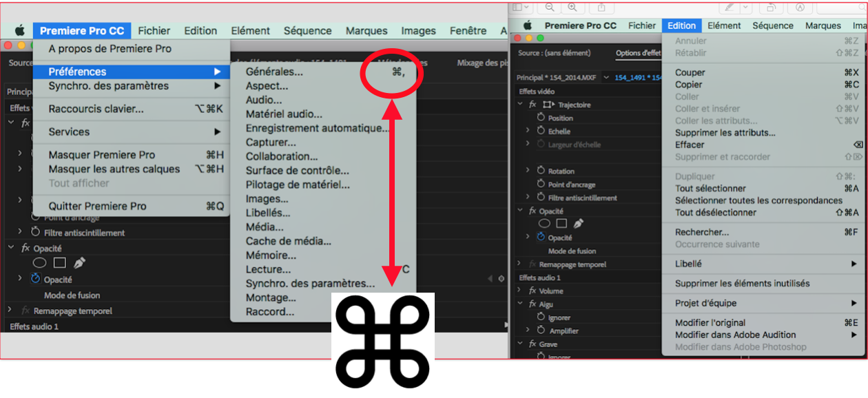868x398 pixels.
Task: Toggle the Grave effect fx badge
Action: click(533, 344)
